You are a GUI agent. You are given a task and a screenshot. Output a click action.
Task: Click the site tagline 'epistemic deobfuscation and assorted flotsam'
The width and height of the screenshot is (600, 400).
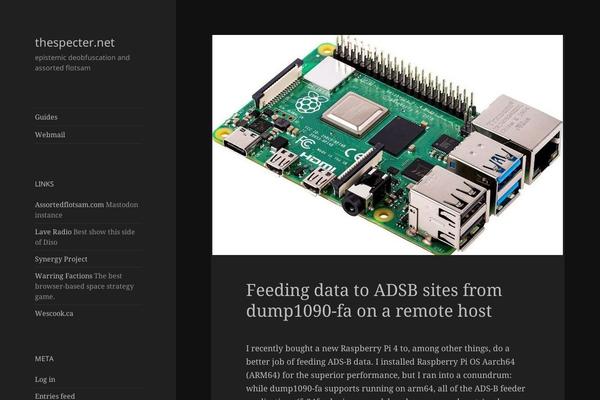(x=82, y=63)
